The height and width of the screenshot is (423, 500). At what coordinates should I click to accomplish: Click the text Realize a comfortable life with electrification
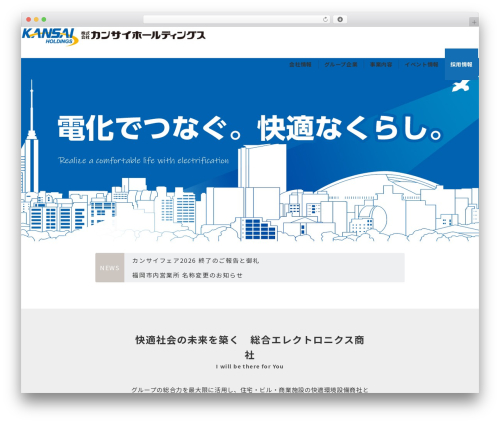144,160
